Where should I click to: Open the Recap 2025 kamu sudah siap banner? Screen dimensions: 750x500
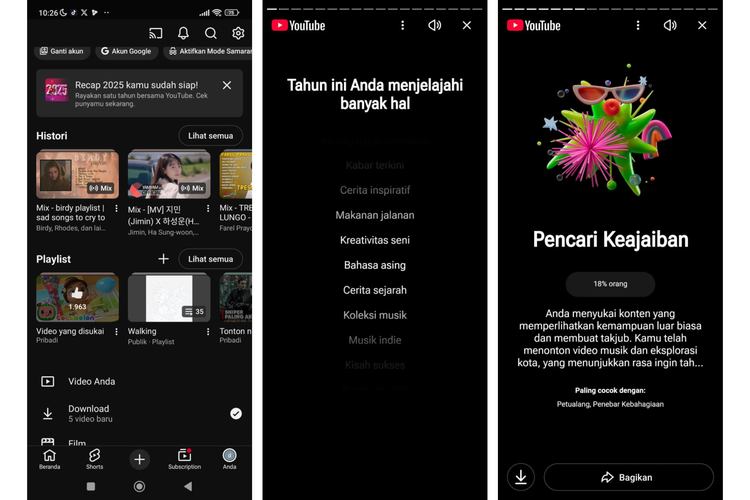(x=139, y=93)
